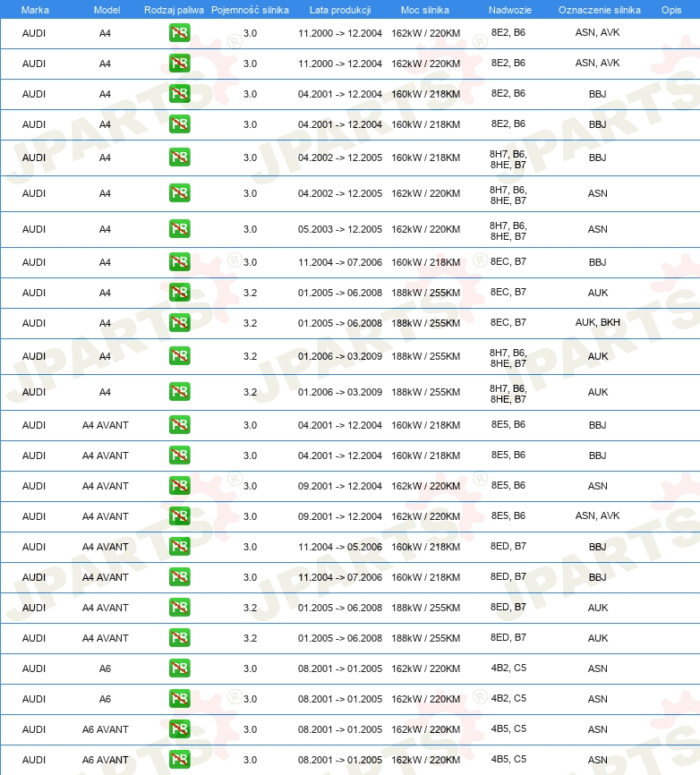The width and height of the screenshot is (700, 775).
Task: Select the date range 05.2003 -> 12.2005
Action: (x=340, y=229)
